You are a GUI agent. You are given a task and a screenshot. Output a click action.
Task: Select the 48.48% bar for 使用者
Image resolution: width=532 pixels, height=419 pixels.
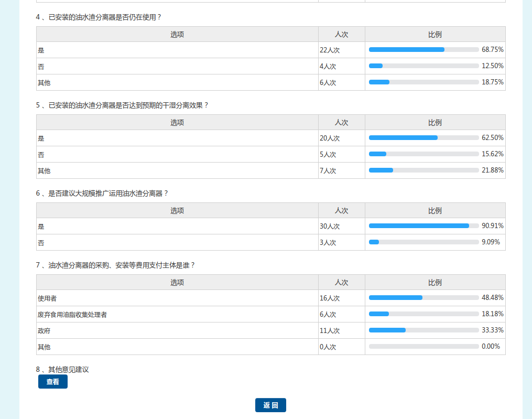[x=424, y=298]
